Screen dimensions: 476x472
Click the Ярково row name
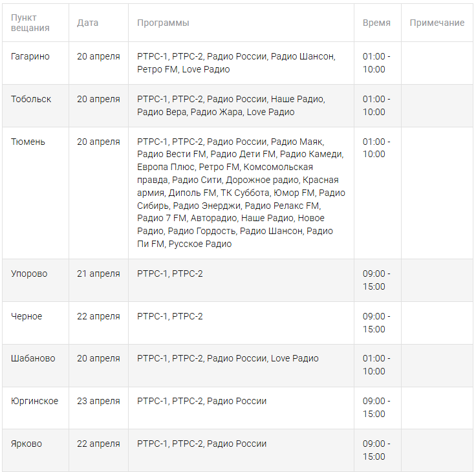click(27, 444)
